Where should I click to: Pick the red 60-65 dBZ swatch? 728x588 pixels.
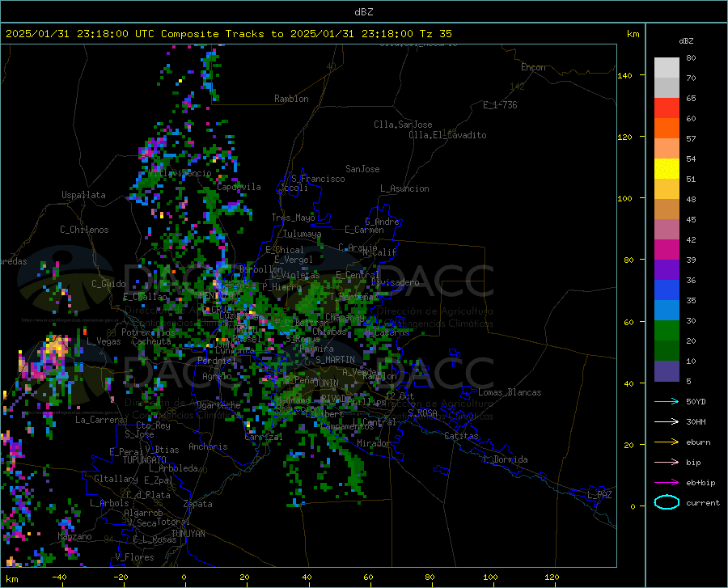667,108
